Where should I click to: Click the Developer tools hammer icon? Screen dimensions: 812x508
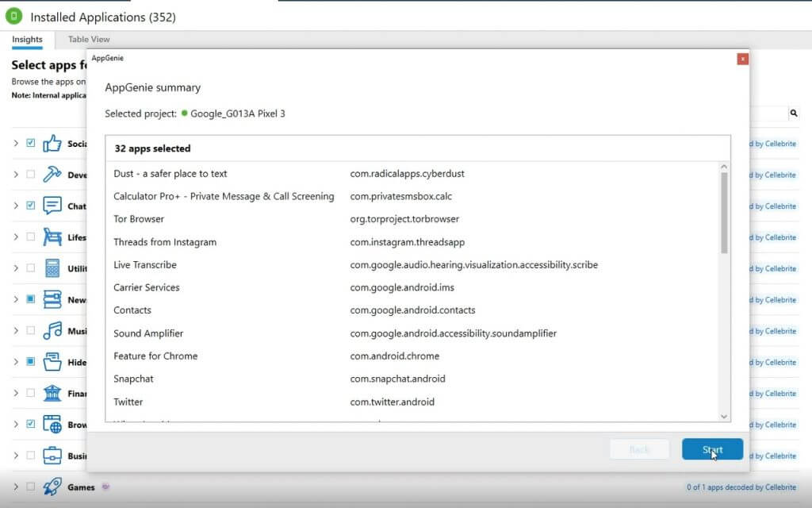click(x=52, y=174)
